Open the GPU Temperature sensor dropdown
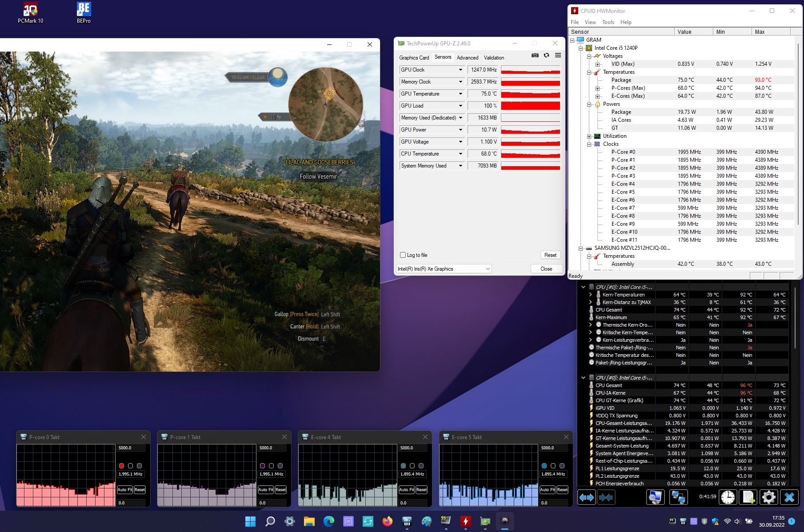This screenshot has height=532, width=804. point(460,94)
